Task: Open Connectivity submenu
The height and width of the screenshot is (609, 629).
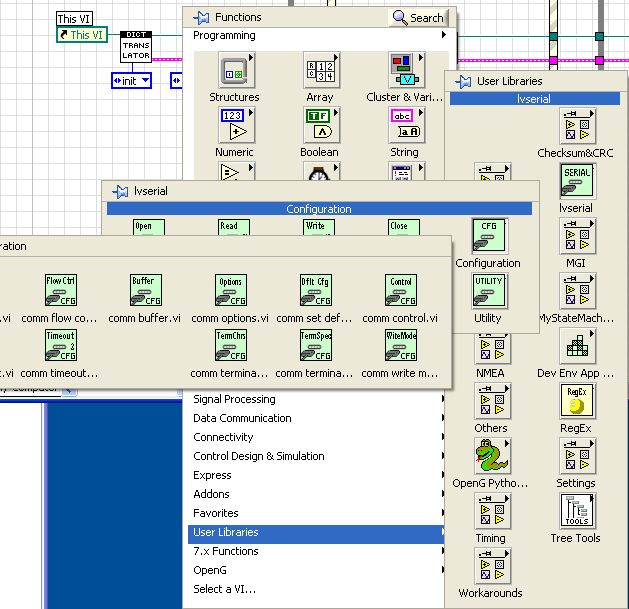Action: 317,437
